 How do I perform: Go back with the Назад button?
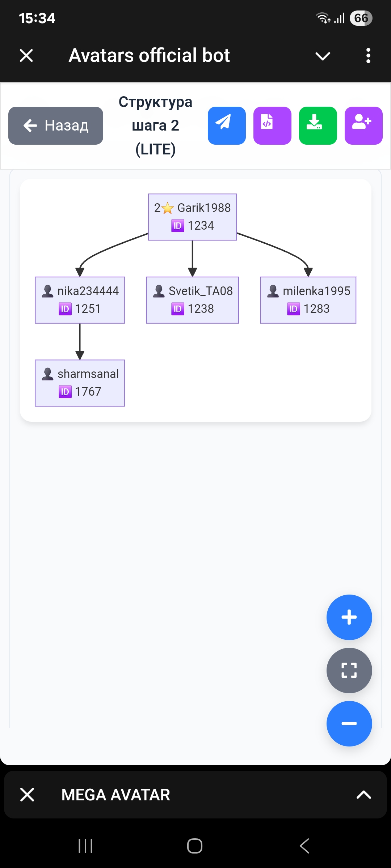point(56,125)
